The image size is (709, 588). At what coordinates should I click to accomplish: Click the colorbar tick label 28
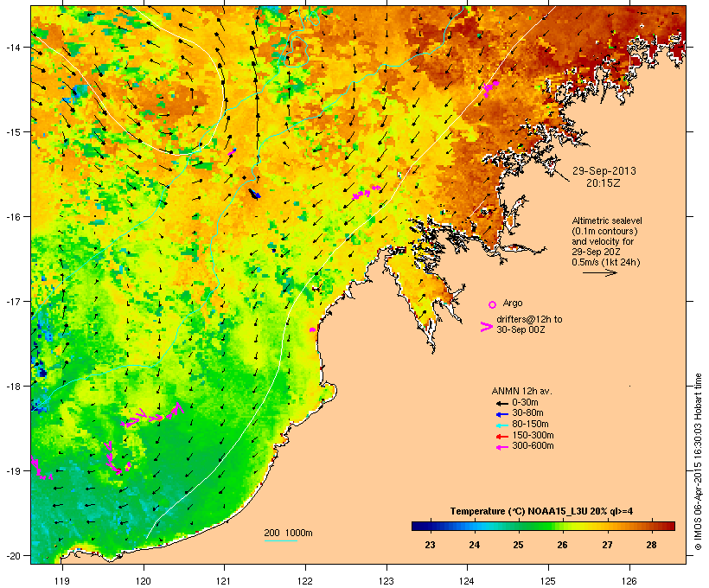[x=651, y=545]
